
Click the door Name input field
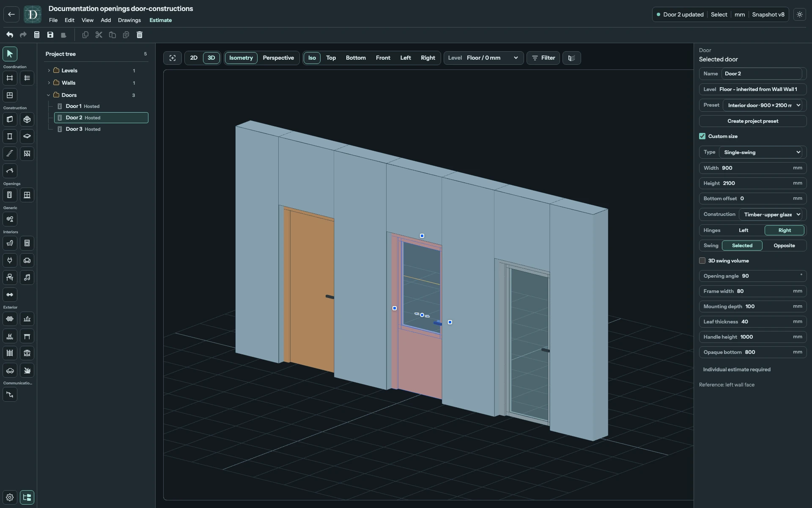point(762,74)
